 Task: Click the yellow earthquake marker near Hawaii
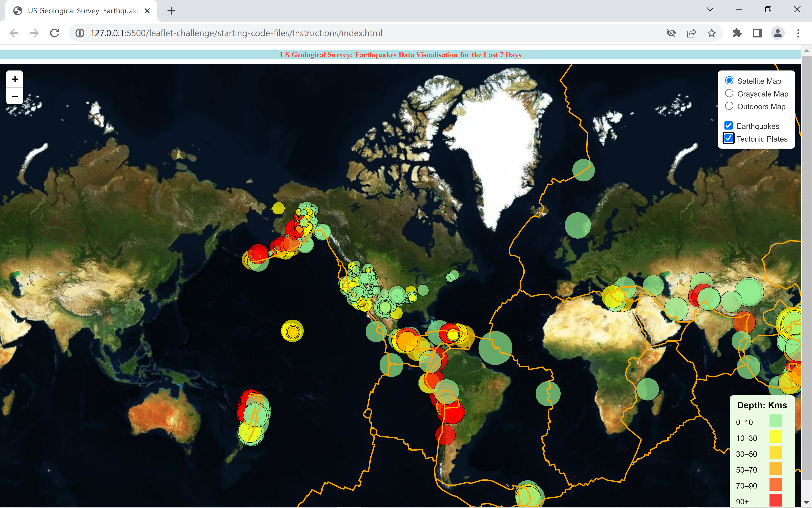point(292,331)
